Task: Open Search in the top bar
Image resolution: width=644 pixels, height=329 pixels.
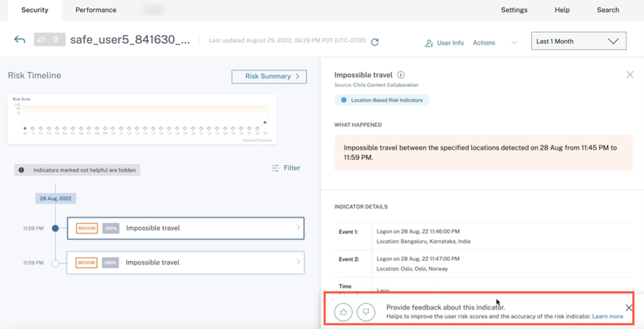Action: [608, 10]
